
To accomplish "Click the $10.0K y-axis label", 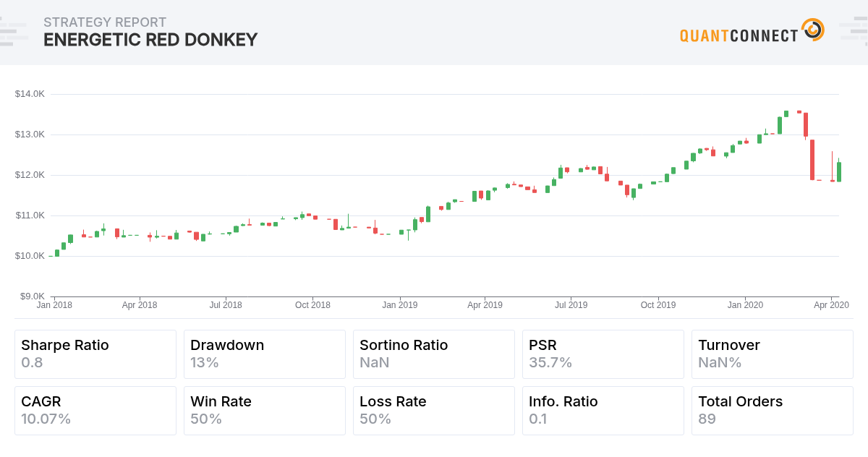I will pos(30,256).
